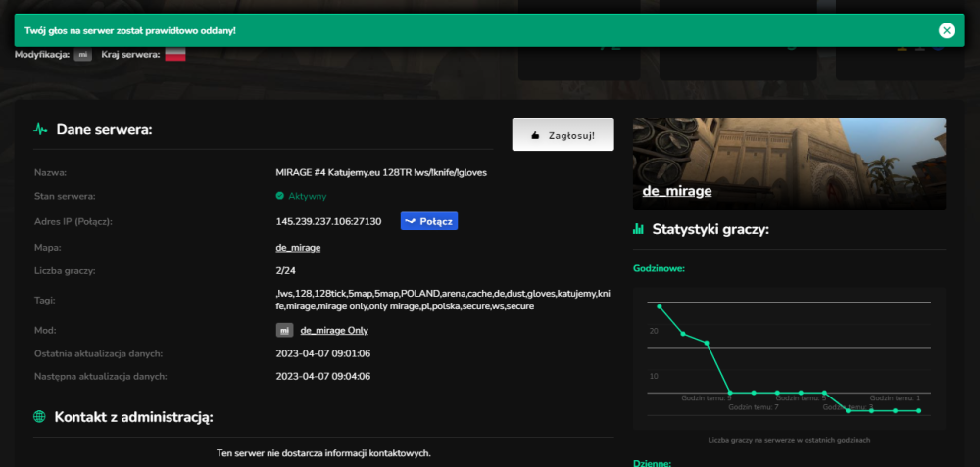Click the 'Godzin temu: 1' chart axis label
This screenshot has height=467, width=980.
[x=895, y=397]
